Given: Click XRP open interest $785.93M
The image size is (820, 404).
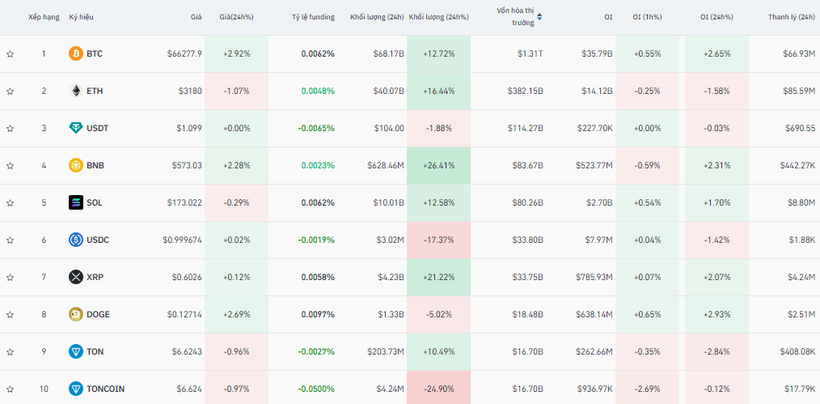Looking at the screenshot, I should [595, 278].
